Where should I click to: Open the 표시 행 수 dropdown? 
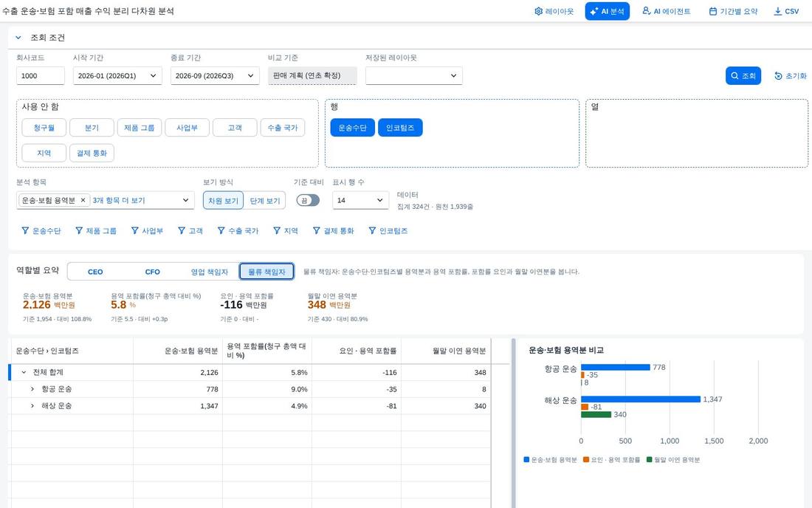[360, 200]
